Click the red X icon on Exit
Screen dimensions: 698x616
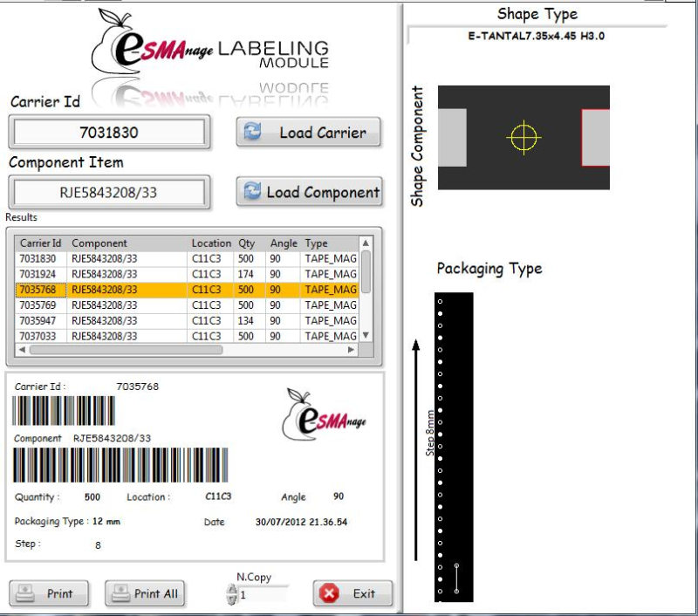coord(329,593)
